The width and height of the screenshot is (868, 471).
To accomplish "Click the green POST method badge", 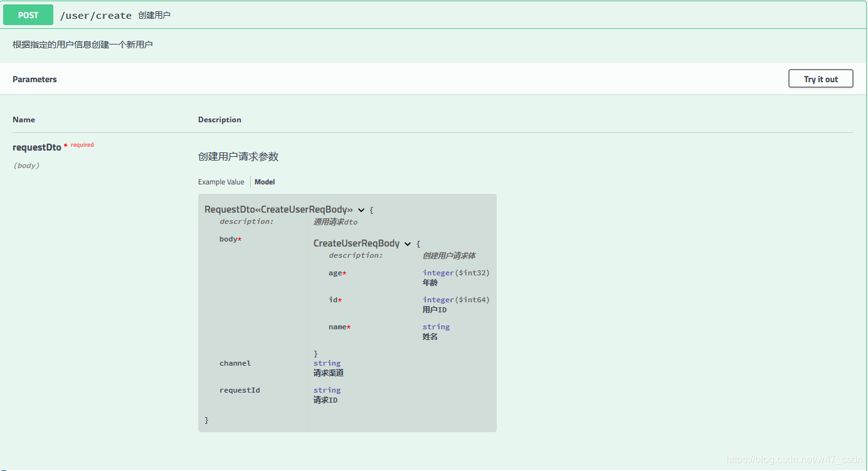I will pyautogui.click(x=28, y=15).
